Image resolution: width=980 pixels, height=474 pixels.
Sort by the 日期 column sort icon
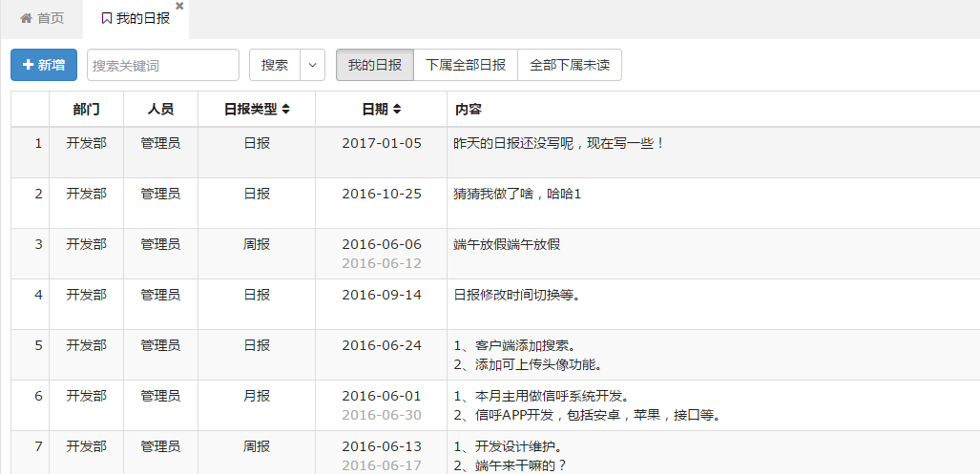[x=397, y=110]
